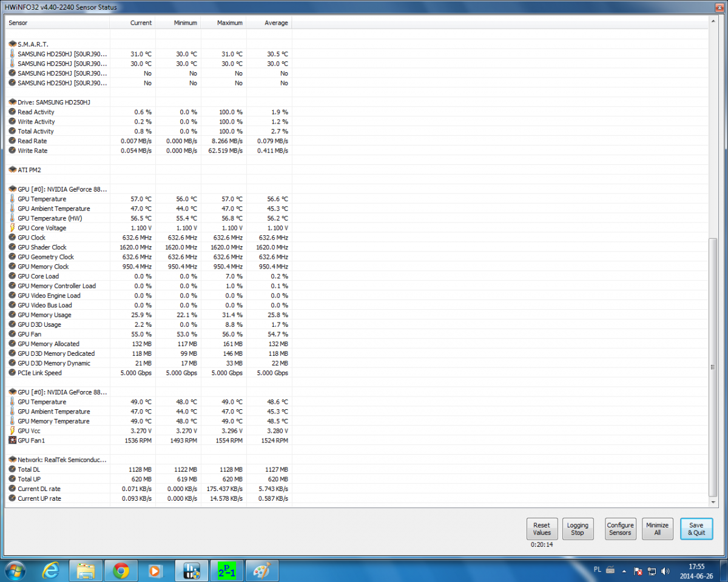
Task: Click the green 2P-1 application taskbar icon
Action: click(226, 570)
